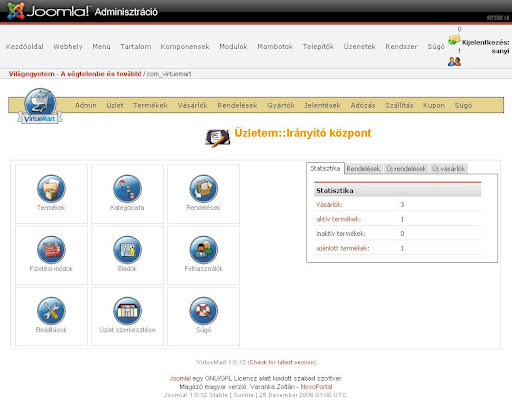This screenshot has height=400, width=512.
Task: Open the Telepítők menu
Action: pyautogui.click(x=318, y=47)
